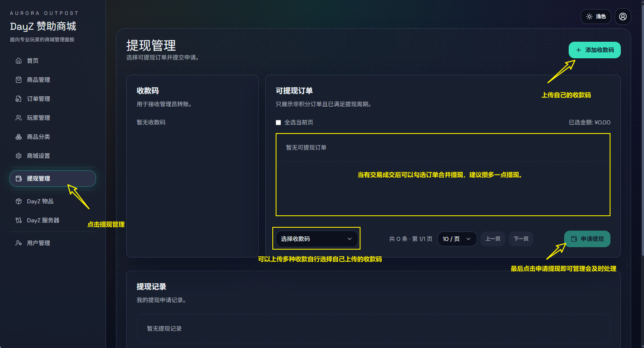This screenshot has height=348, width=644.
Task: Go to 订单管理 menu item
Action: click(x=38, y=99)
